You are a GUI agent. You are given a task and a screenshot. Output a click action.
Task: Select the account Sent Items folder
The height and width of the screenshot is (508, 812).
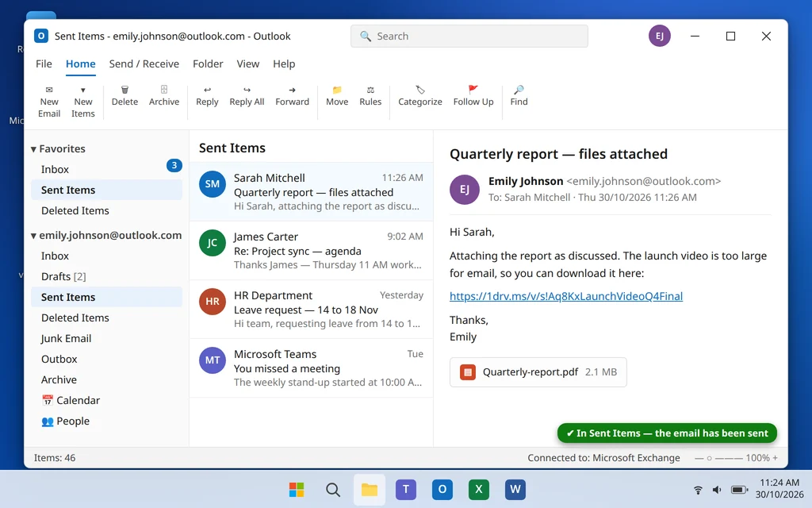click(107, 297)
